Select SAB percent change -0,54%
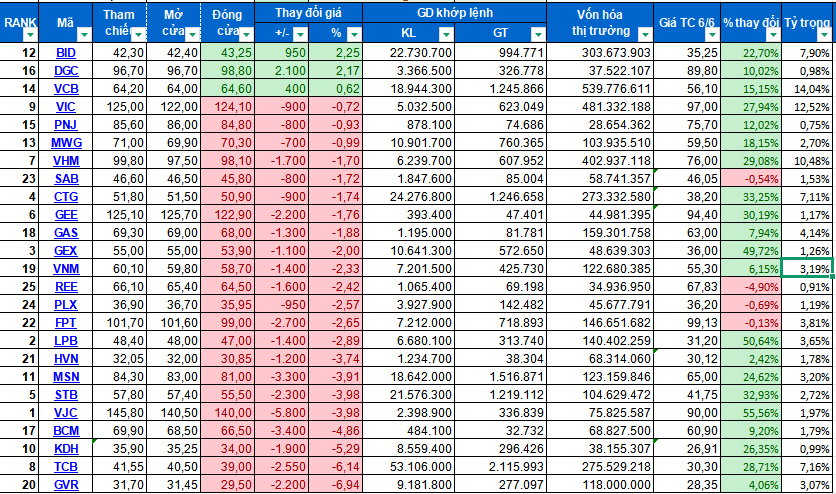 pyautogui.click(x=751, y=179)
